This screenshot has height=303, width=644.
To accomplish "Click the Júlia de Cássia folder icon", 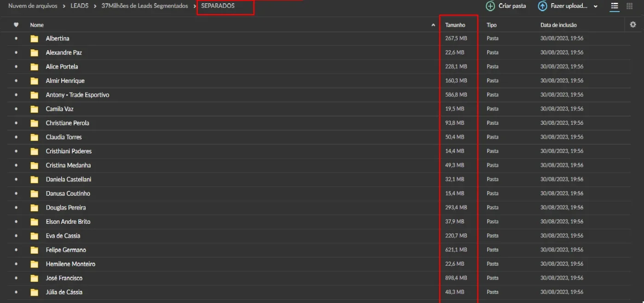I will point(34,292).
